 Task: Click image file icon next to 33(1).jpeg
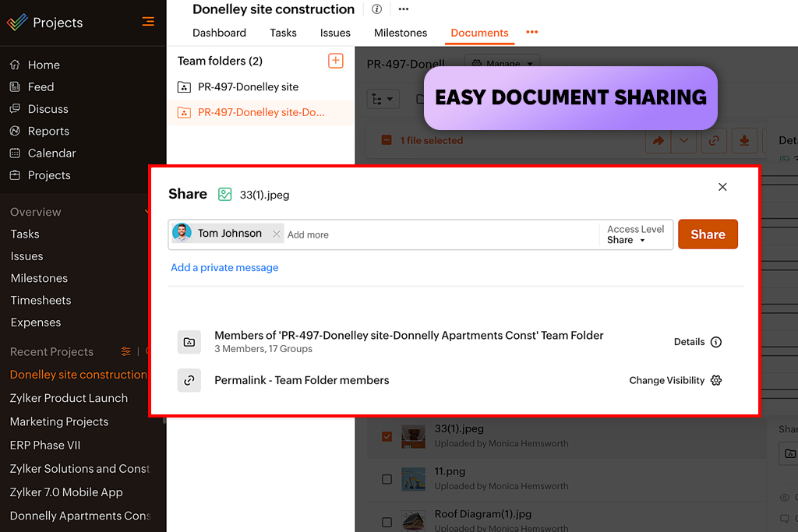click(225, 194)
